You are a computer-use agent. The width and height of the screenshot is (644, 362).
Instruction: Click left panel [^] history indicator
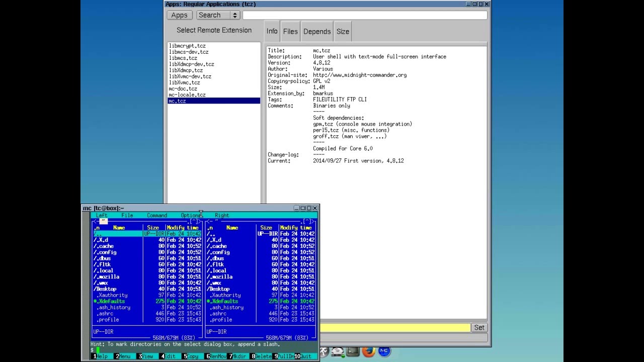point(195,221)
